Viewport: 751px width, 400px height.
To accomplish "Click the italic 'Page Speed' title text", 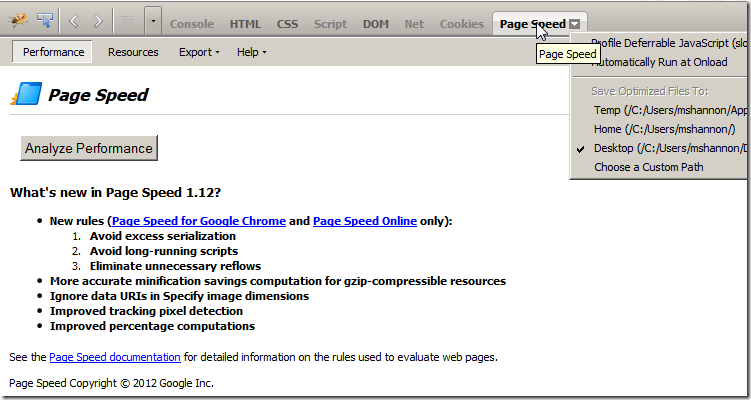I will pos(98,95).
